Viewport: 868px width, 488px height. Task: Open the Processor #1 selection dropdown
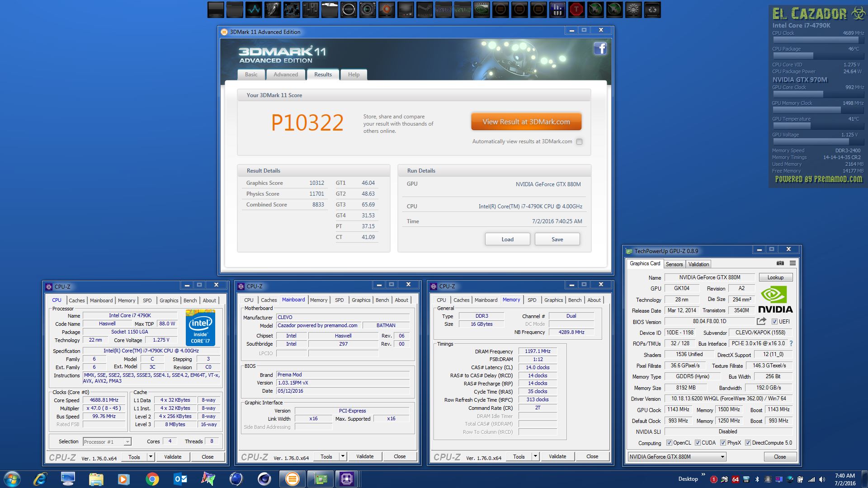point(107,441)
